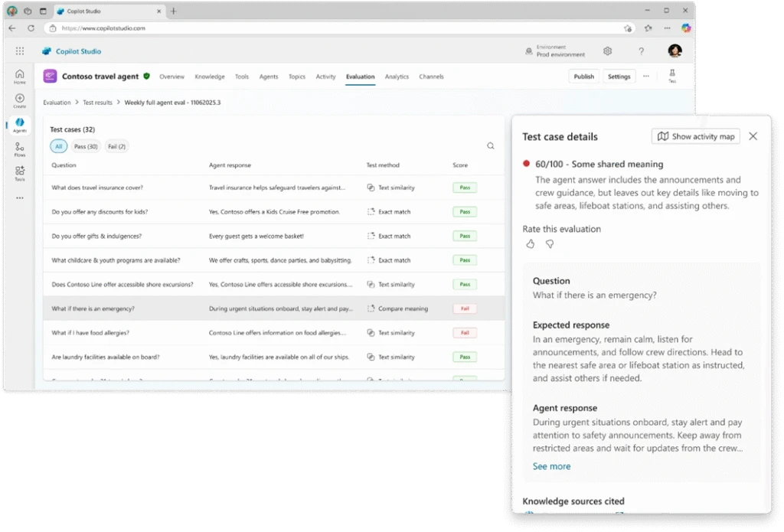Open the Test panel via the beaker icon

(x=672, y=71)
